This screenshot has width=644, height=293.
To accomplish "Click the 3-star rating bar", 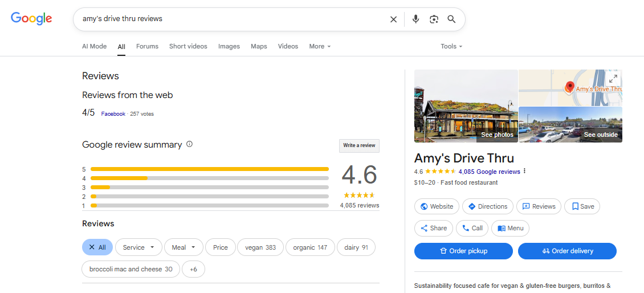I will (210, 187).
